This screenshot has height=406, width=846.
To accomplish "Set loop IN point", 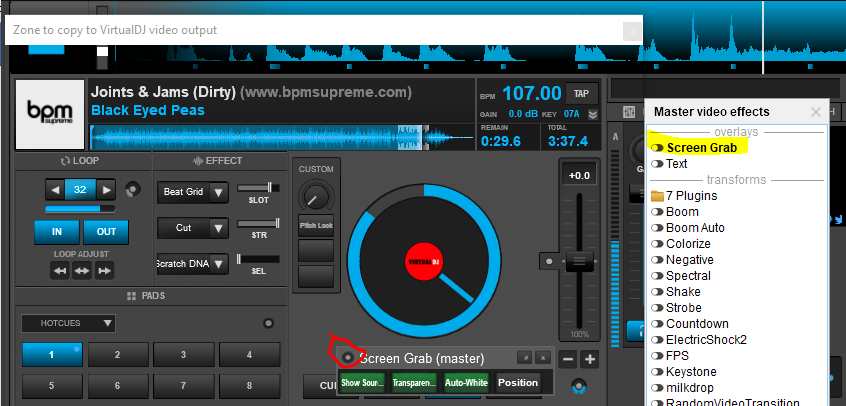I will 57,232.
